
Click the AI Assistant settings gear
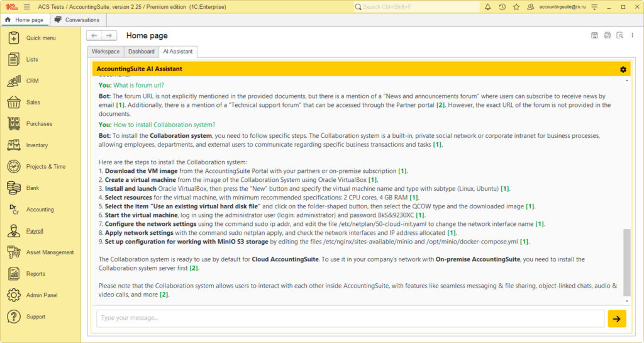pyautogui.click(x=623, y=69)
